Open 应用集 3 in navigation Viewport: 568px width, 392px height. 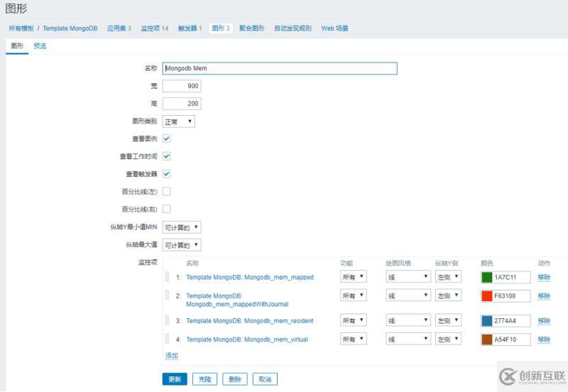[x=119, y=28]
